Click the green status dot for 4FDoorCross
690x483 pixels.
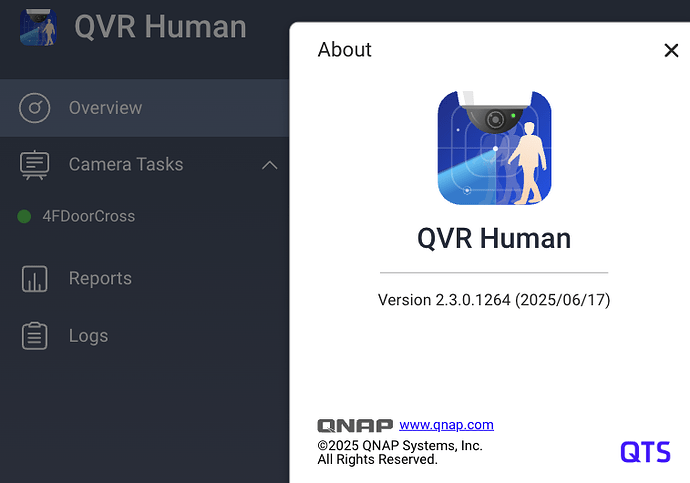[x=24, y=216]
